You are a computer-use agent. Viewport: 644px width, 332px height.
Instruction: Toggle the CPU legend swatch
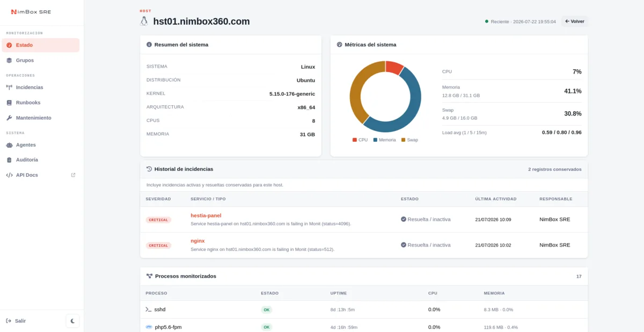pos(355,140)
